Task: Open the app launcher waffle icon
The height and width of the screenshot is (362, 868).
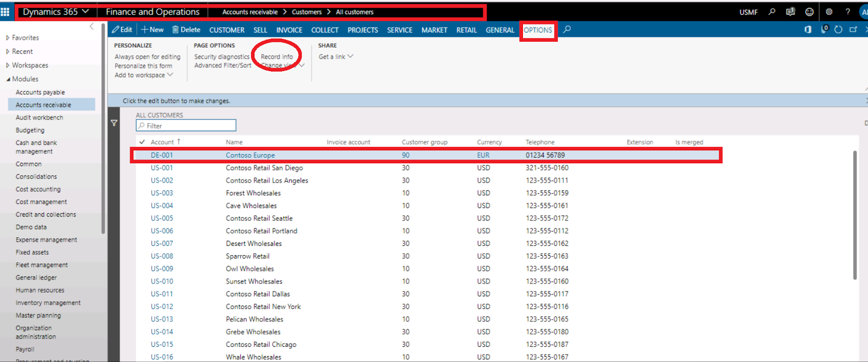Action: [5, 11]
